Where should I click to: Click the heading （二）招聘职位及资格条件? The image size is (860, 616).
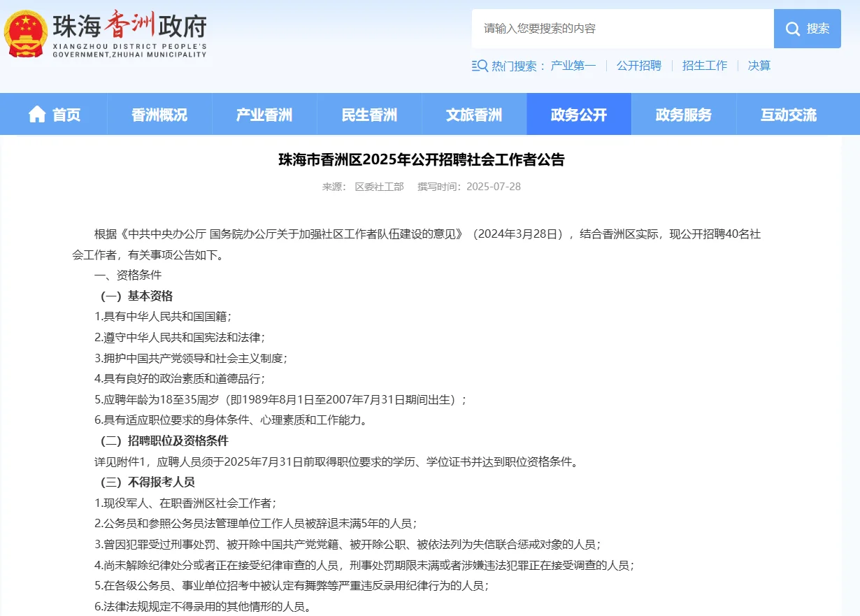coord(162,441)
